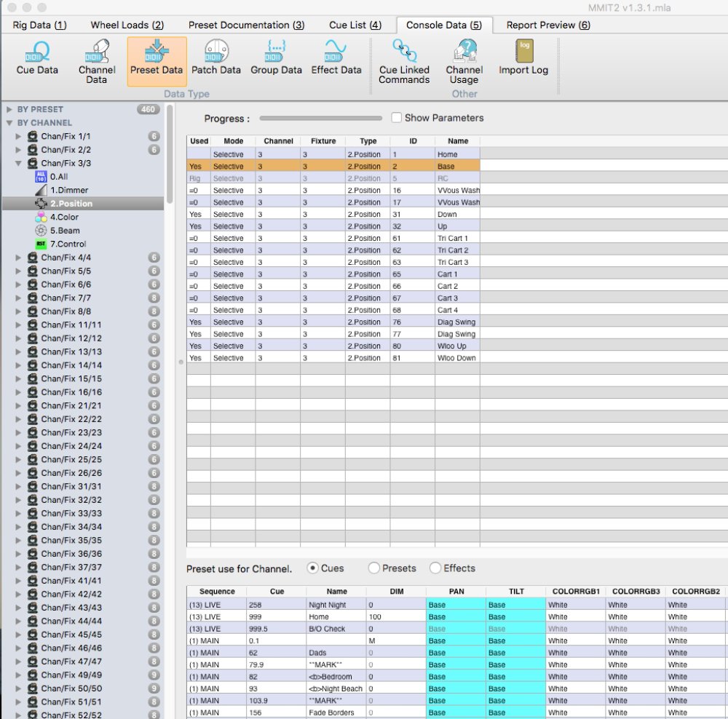Expand the Chan/Fix 4/4 tree node

[x=18, y=258]
